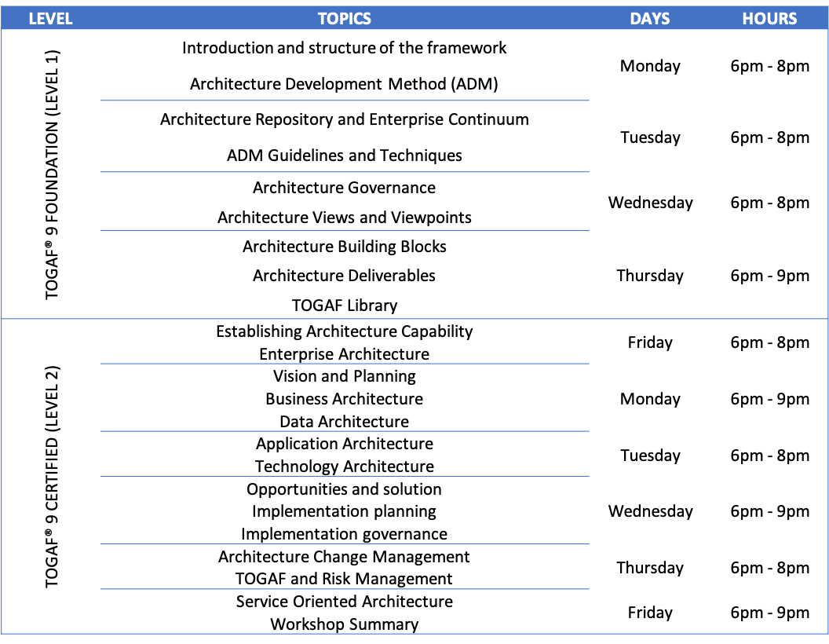Screen dimensions: 829x644
Task: Select the DAYS cell of the second section
Action: pos(650,476)
